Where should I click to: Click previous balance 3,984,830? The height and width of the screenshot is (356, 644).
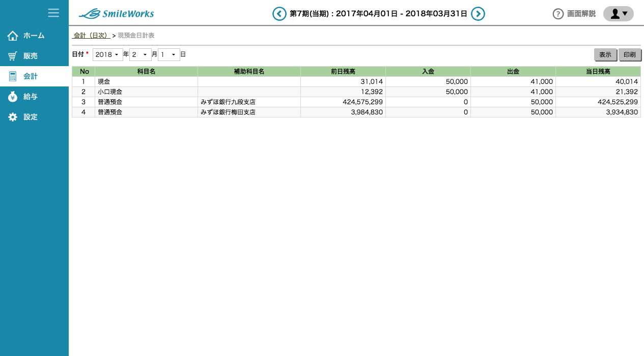(343, 112)
